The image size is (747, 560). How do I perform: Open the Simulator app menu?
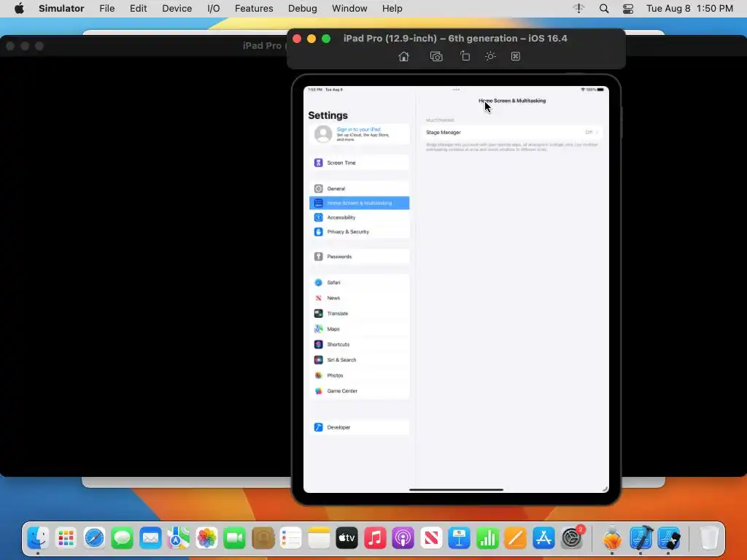(x=61, y=9)
